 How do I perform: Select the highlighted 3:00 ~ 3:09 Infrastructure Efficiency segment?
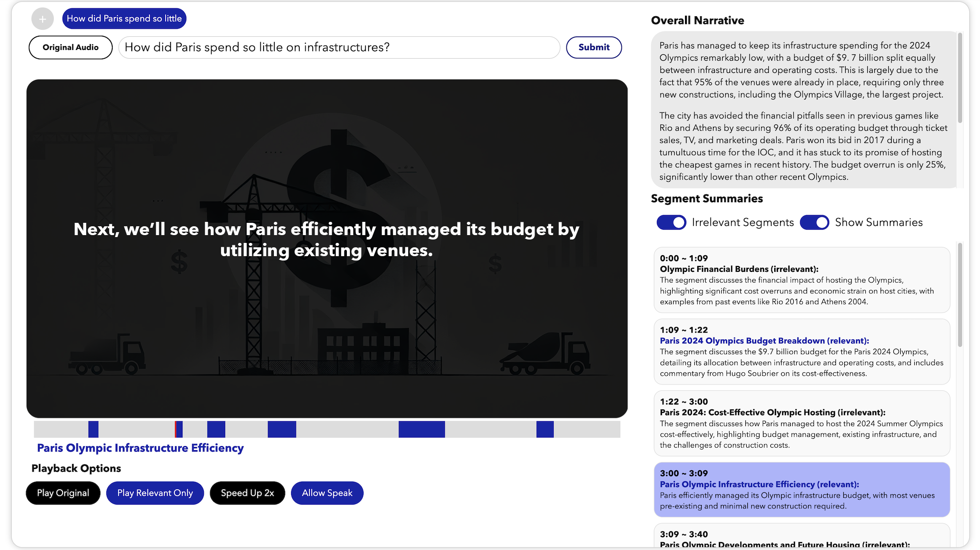[x=802, y=489]
